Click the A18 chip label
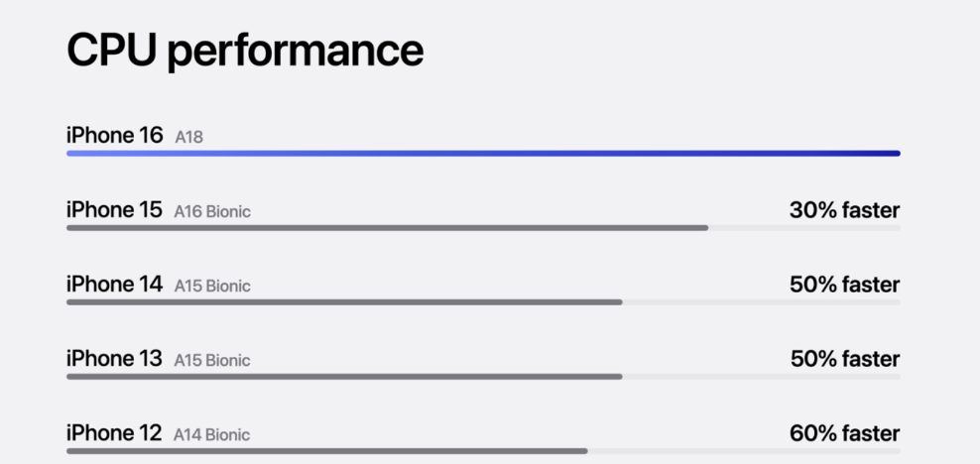Image resolution: width=980 pixels, height=464 pixels. (x=188, y=137)
